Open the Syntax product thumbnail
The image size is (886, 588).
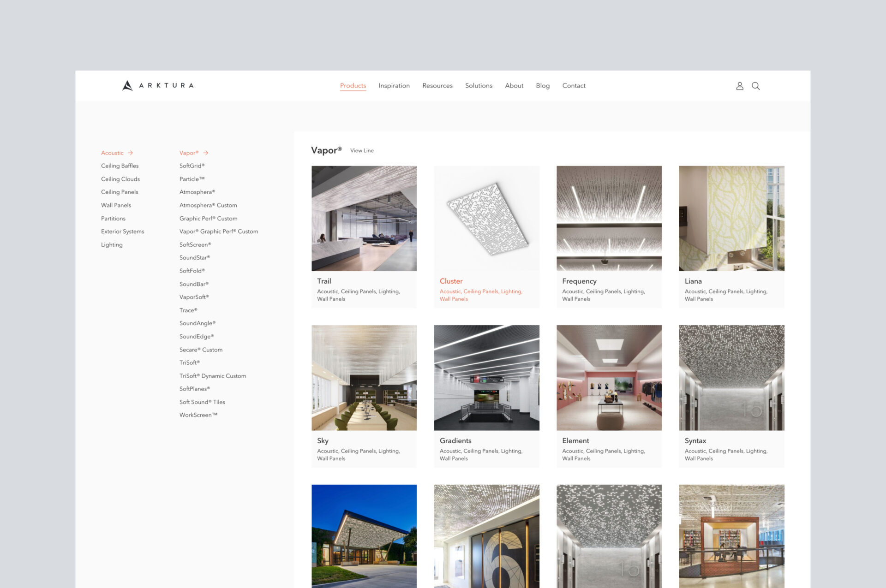point(731,378)
